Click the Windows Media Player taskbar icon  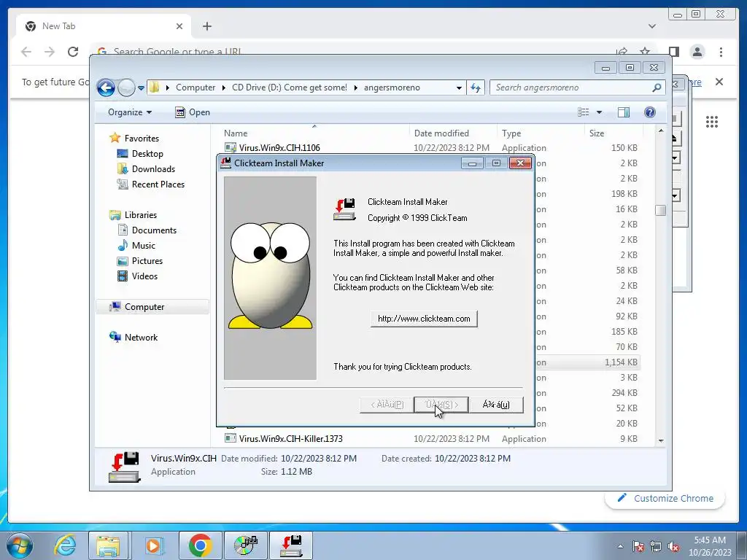click(x=153, y=545)
